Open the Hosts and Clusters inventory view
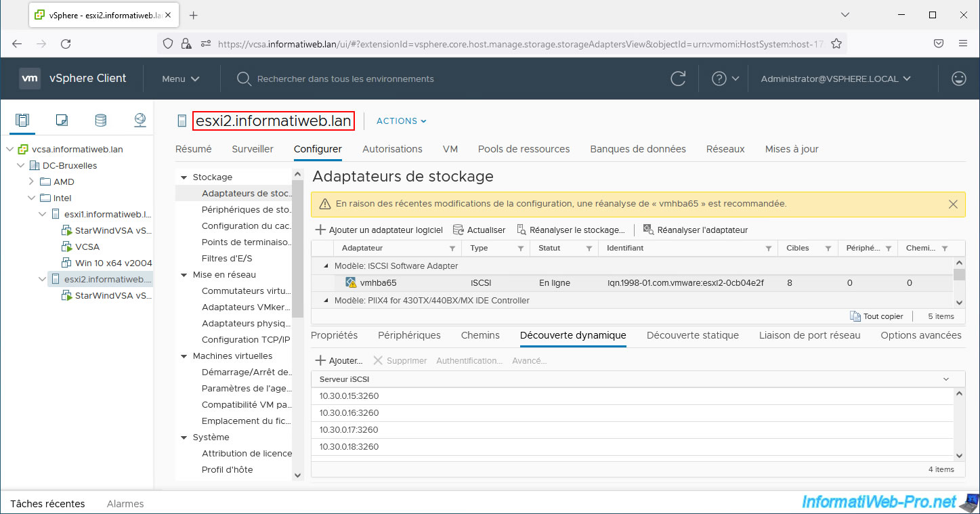This screenshot has height=514, width=980. click(22, 121)
